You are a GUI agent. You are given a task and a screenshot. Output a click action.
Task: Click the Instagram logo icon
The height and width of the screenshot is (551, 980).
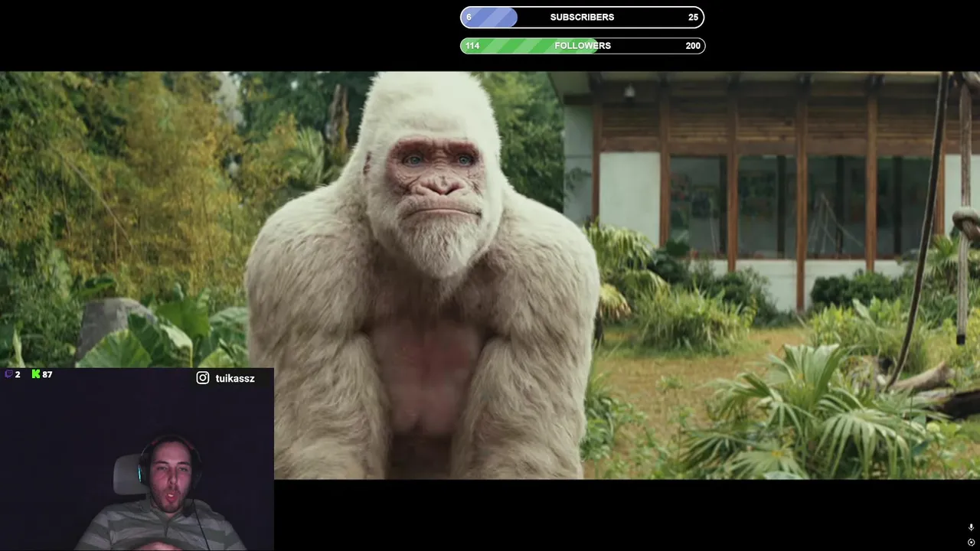pyautogui.click(x=203, y=378)
